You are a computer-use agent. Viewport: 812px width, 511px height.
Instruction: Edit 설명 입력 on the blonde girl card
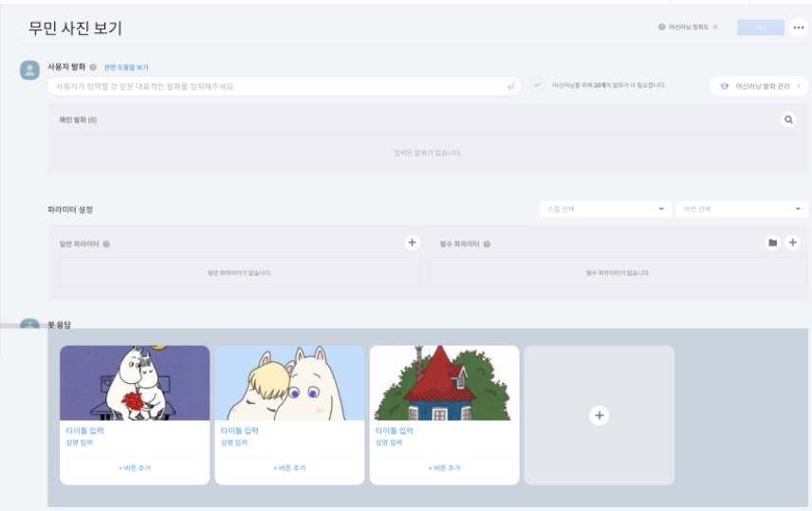pyautogui.click(x=234, y=443)
